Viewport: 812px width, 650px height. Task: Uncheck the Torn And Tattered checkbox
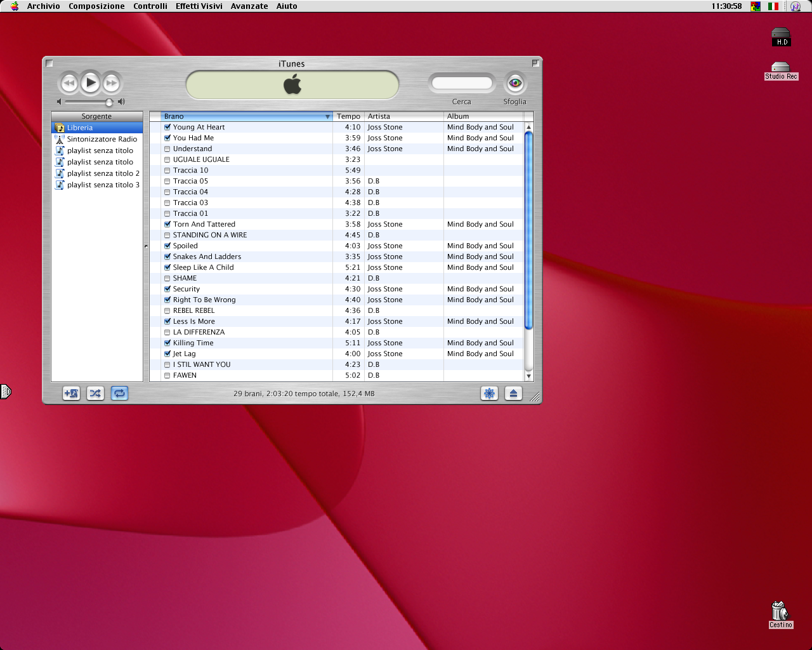167,224
